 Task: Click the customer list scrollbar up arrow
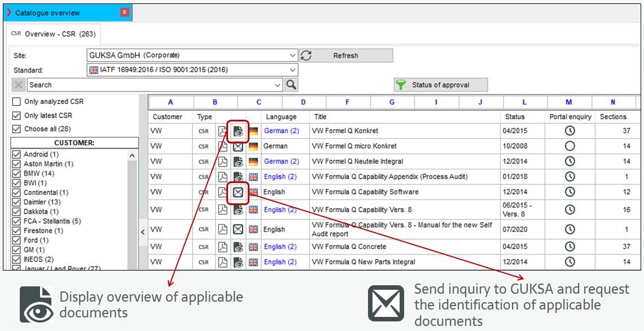coord(132,155)
